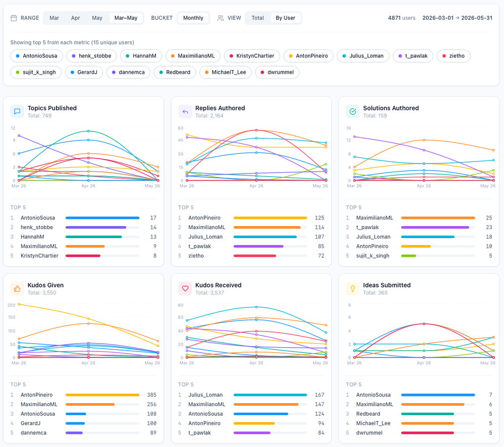This screenshot has height=447, width=504.
Task: Click the Ideas Submitted line chart
Action: tap(419, 333)
